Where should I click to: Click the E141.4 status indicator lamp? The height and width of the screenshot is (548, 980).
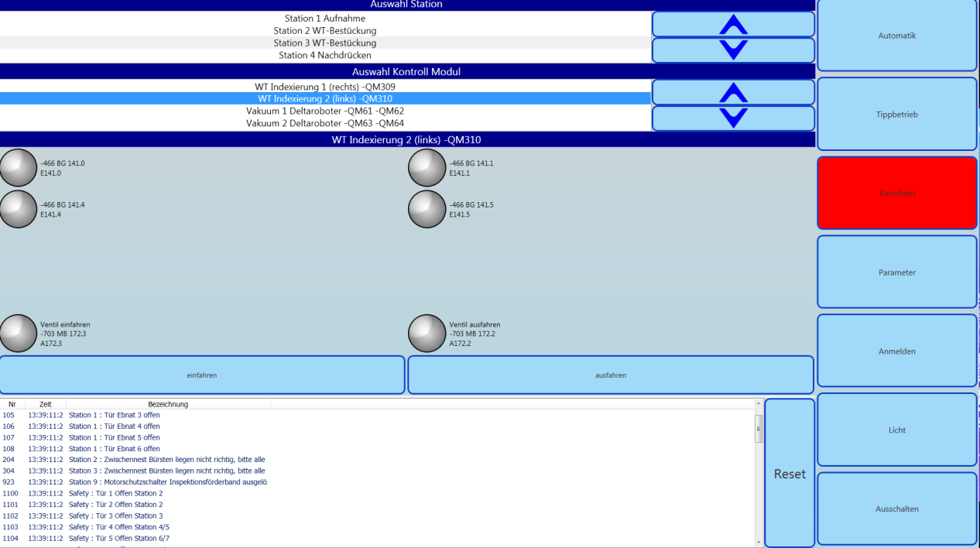pos(19,208)
